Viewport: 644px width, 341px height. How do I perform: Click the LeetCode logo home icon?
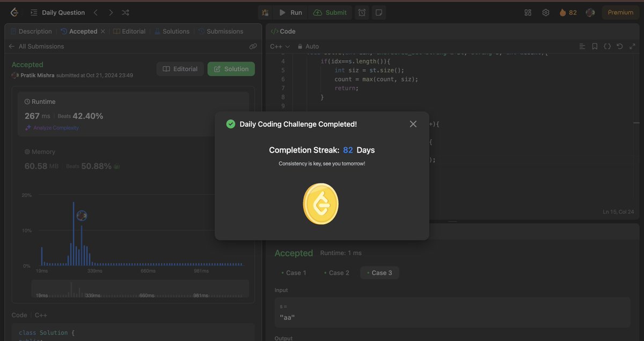click(14, 12)
